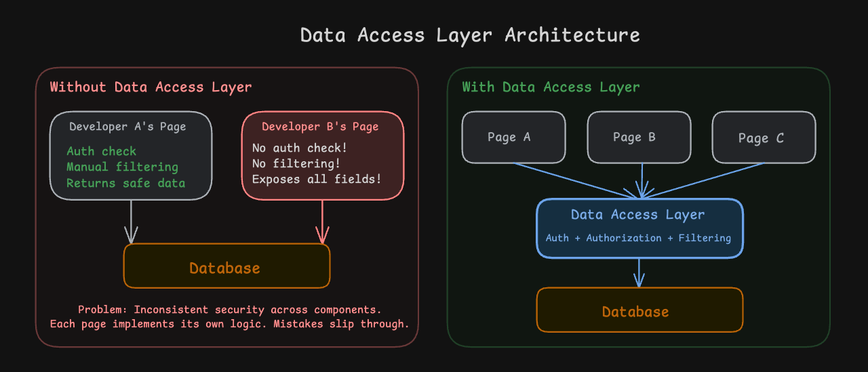Click 'Problem: Inconsistent security across components.' text

230,310
